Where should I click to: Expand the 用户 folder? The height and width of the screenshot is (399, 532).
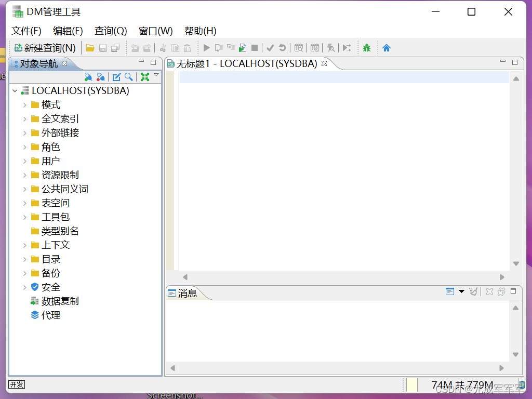tap(24, 161)
